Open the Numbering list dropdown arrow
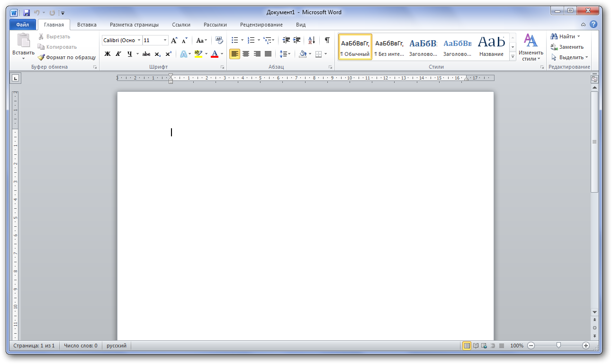The height and width of the screenshot is (364, 612). [259, 40]
